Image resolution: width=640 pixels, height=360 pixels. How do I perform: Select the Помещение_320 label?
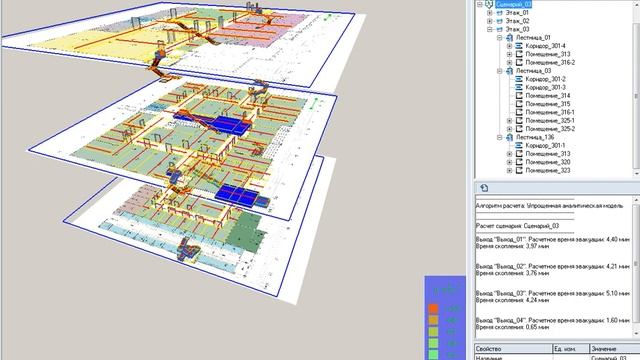tap(548, 162)
